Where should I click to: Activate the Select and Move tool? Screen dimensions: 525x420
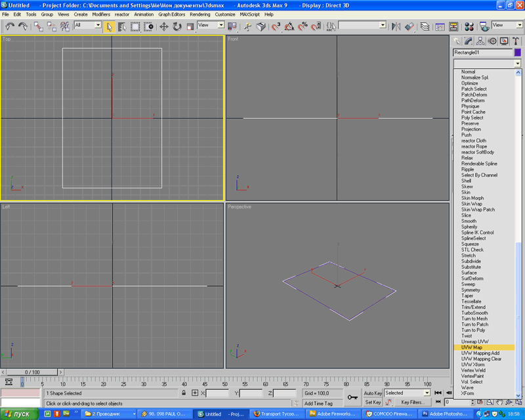[x=163, y=27]
